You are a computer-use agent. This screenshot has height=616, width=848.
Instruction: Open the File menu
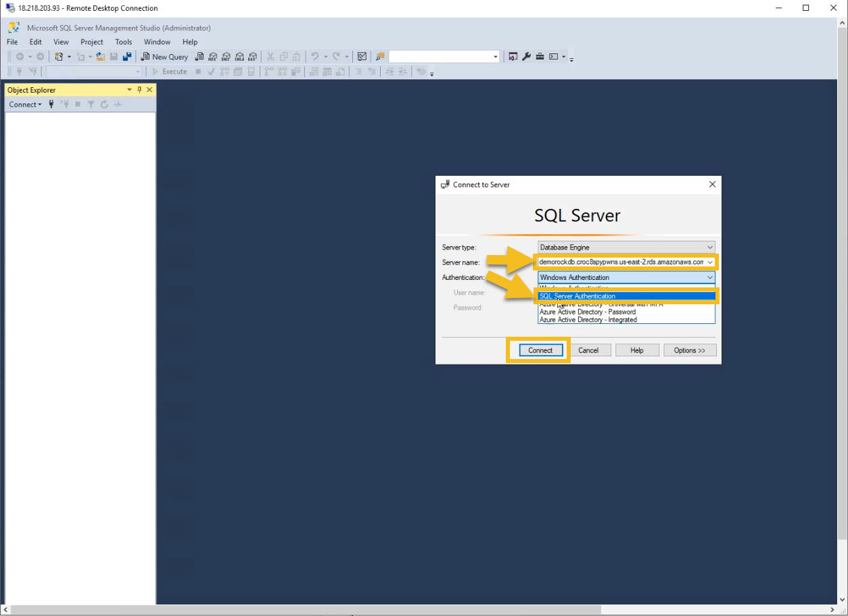(x=12, y=42)
